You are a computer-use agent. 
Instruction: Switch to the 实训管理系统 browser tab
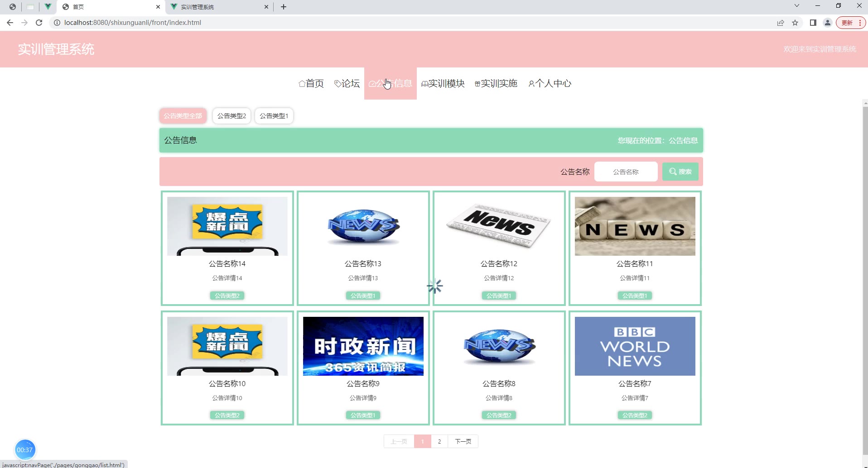(x=217, y=7)
